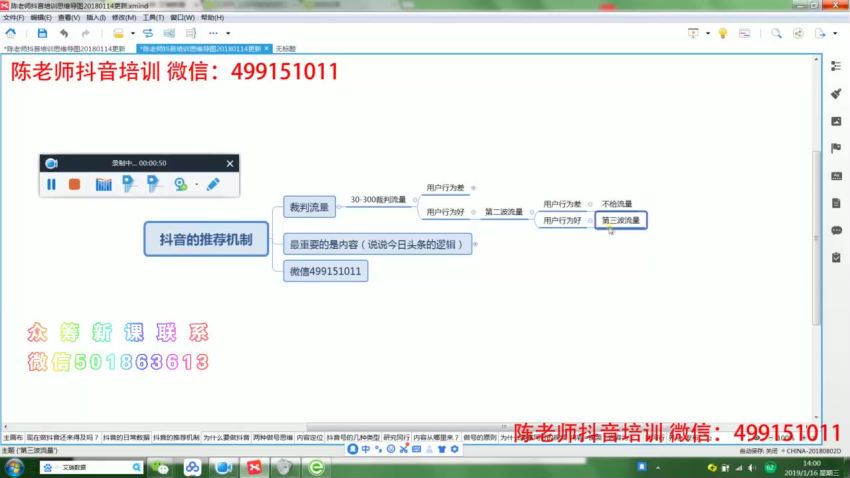Image resolution: width=850 pixels, height=478 pixels.
Task: Click the redo arrow icon
Action: pyautogui.click(x=85, y=34)
